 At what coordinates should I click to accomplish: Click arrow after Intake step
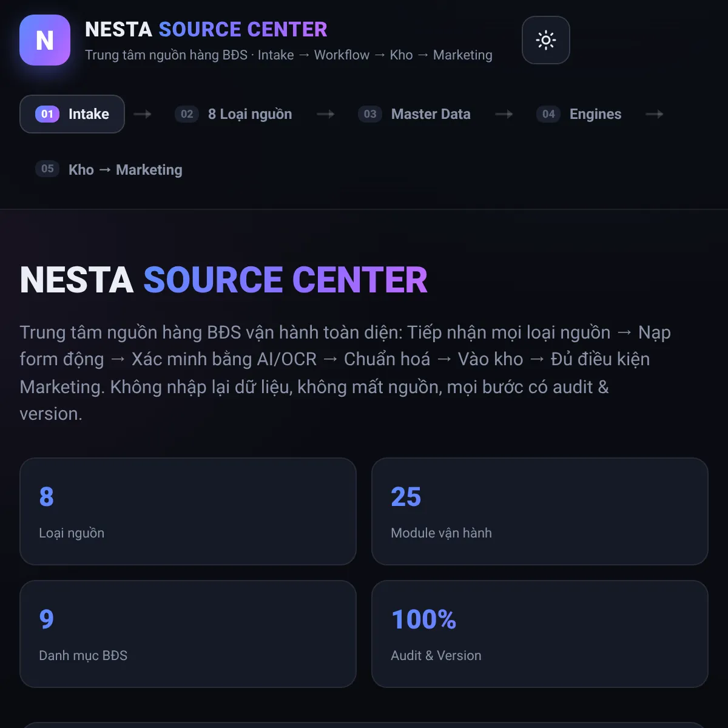click(x=143, y=114)
